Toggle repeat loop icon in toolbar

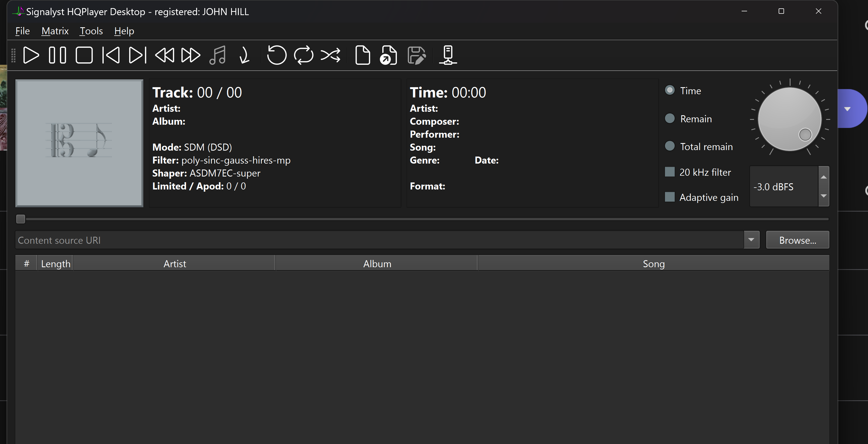304,55
